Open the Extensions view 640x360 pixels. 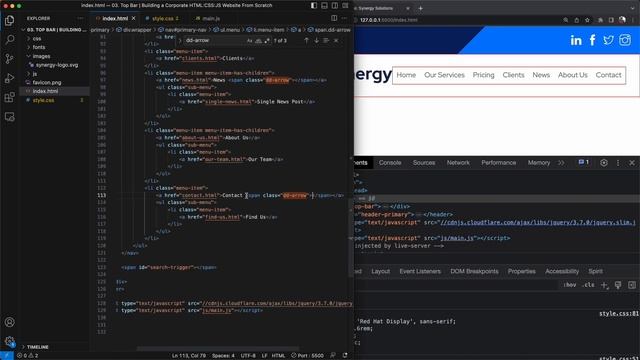9,97
